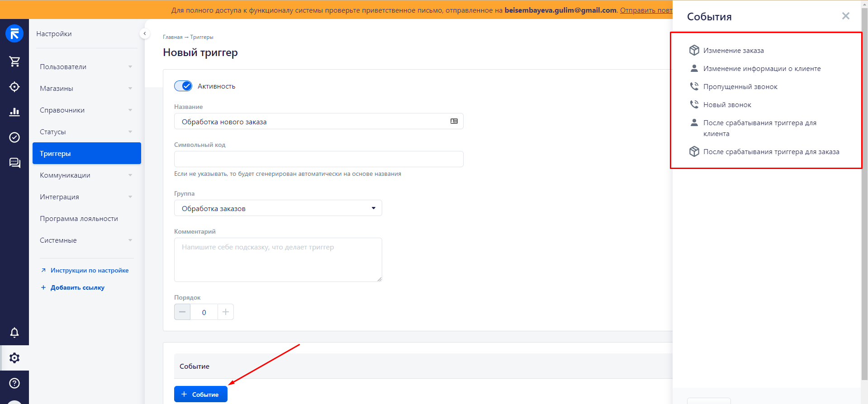This screenshot has width=868, height=404.
Task: Click the help question mark icon
Action: [x=14, y=383]
